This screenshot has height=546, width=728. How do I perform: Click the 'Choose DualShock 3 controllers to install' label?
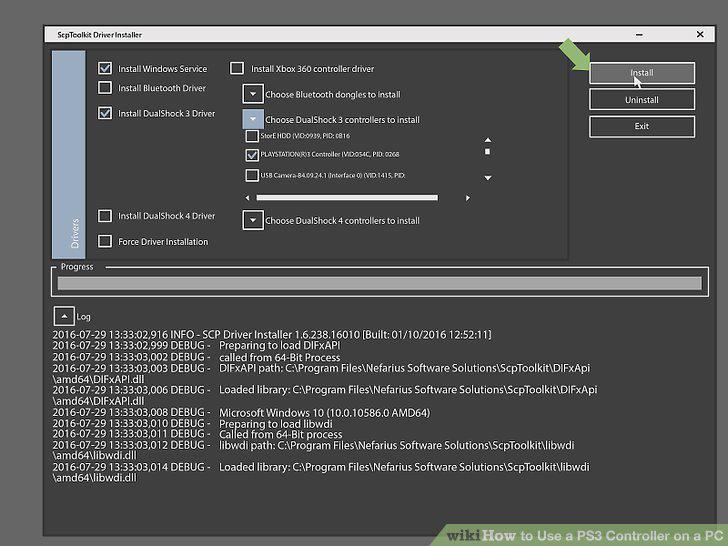coord(342,120)
